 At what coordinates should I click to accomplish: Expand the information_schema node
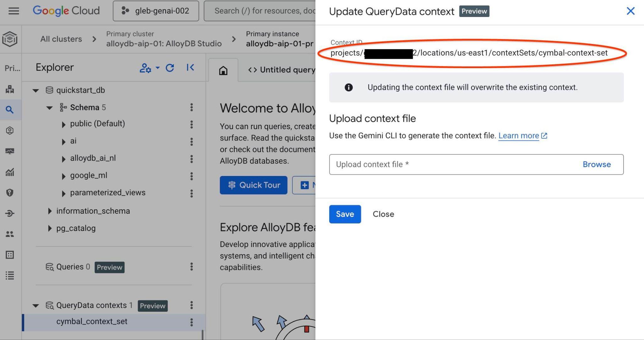pyautogui.click(x=50, y=211)
